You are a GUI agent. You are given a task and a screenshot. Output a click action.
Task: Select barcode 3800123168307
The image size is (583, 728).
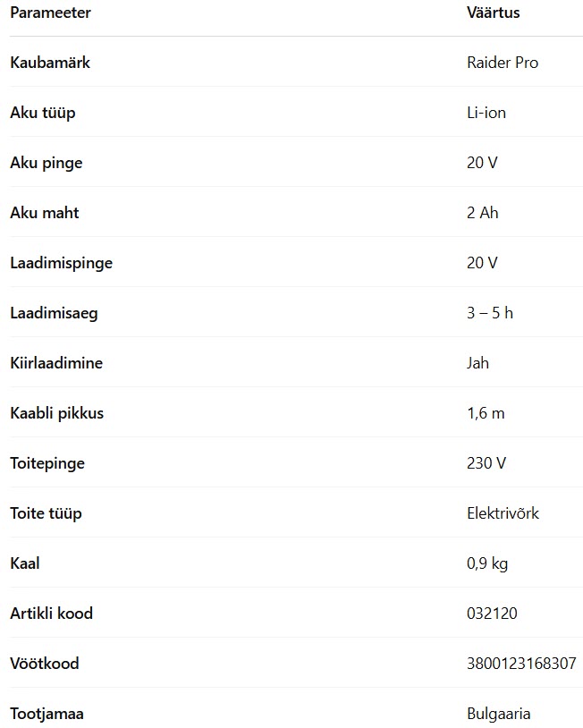point(521,664)
